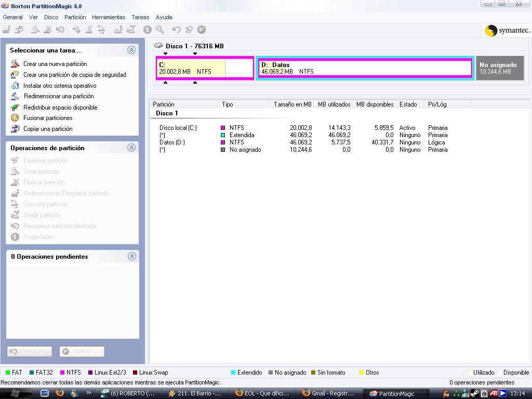Click the info (properties) toolbar icon

[148, 30]
